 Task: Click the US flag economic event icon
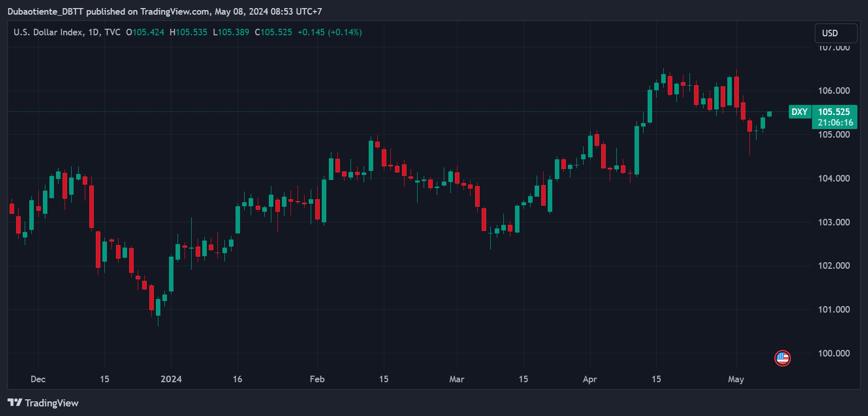click(x=782, y=359)
